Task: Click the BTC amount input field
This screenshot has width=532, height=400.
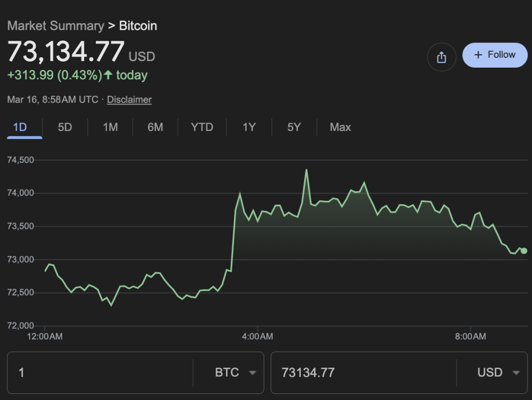Action: tap(99, 372)
